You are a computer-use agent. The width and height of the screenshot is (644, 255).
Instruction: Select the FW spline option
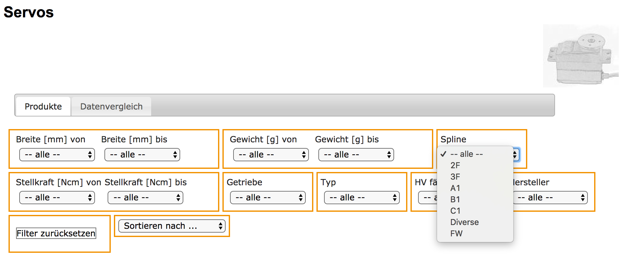coord(456,234)
